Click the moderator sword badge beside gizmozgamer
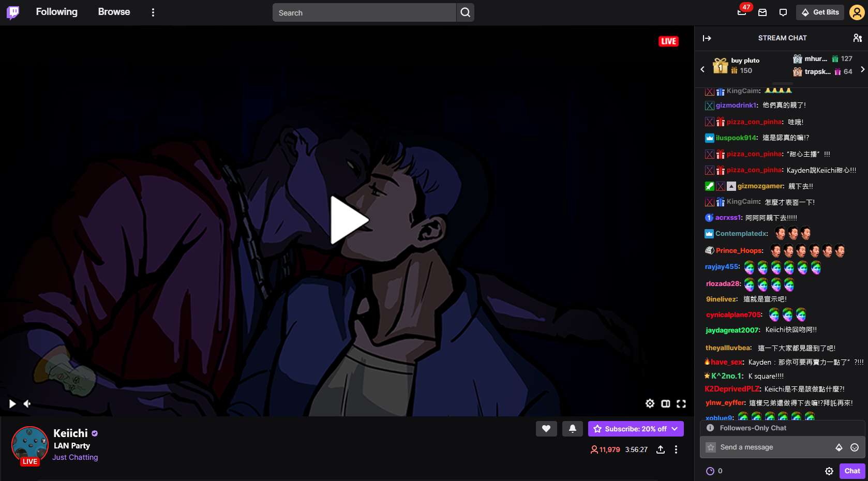This screenshot has width=868, height=481. pos(710,186)
